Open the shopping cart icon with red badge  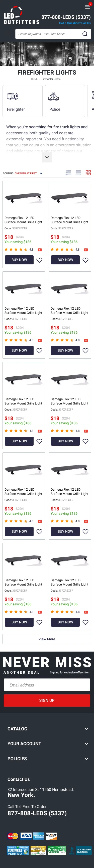[x=87, y=6]
